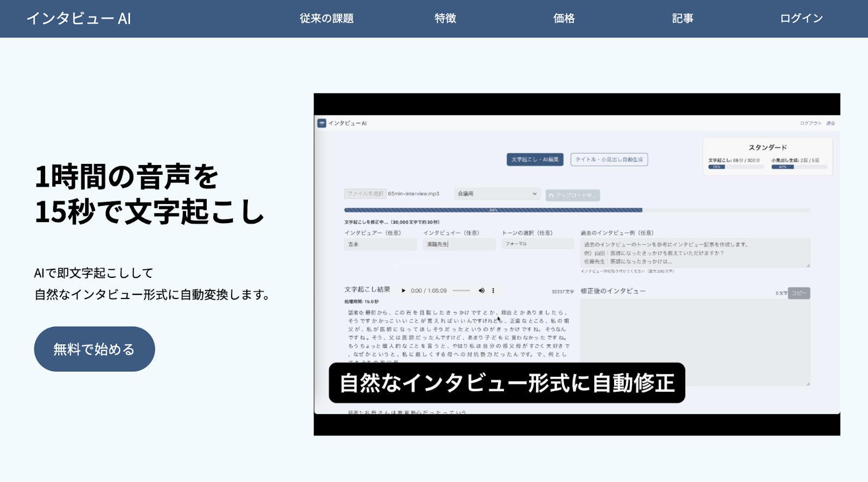
Task: Click the ファイルを選択 file button
Action: point(365,194)
